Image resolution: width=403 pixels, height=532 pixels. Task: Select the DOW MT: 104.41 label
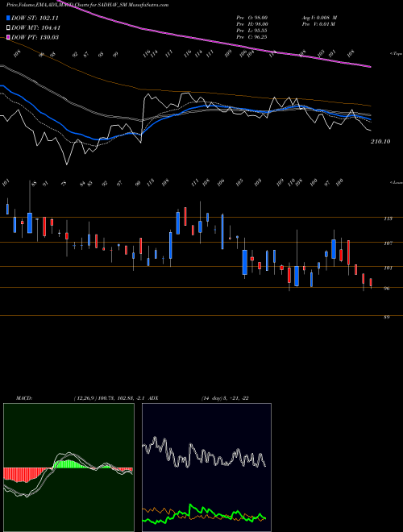tap(36, 27)
